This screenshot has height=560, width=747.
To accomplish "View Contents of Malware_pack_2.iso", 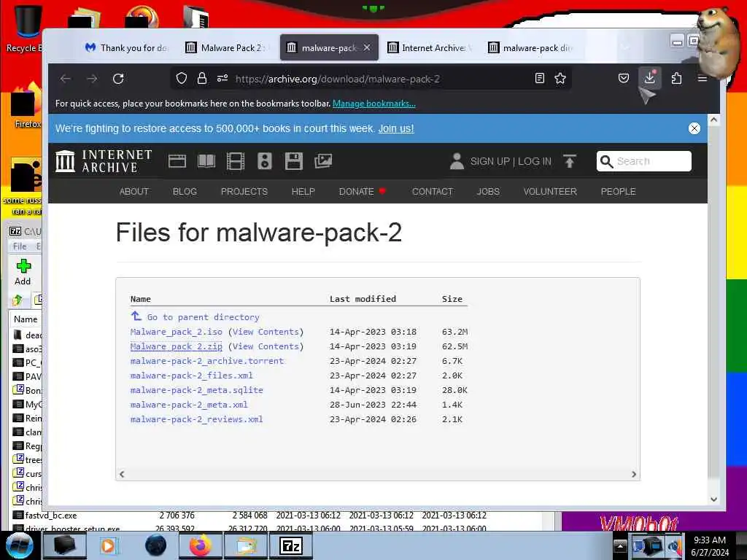I will [266, 332].
